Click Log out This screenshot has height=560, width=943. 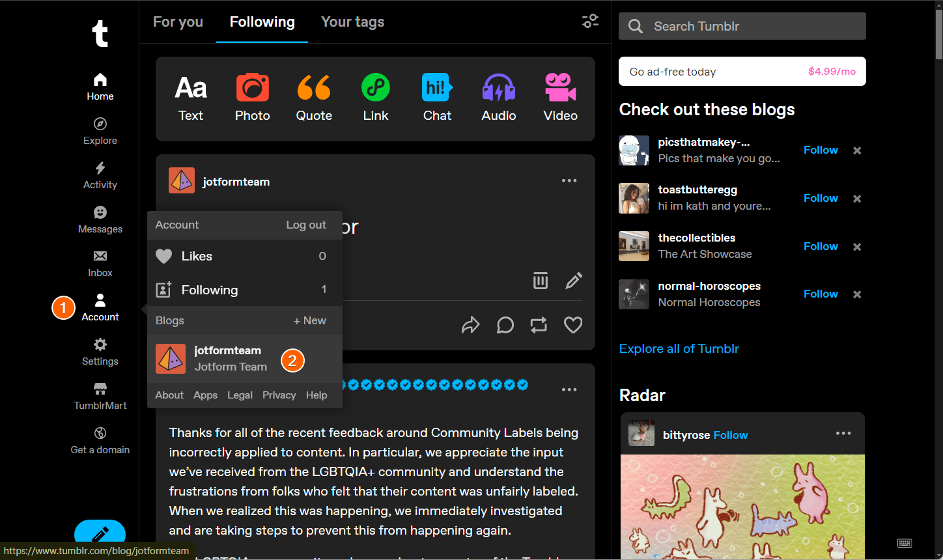pyautogui.click(x=306, y=225)
